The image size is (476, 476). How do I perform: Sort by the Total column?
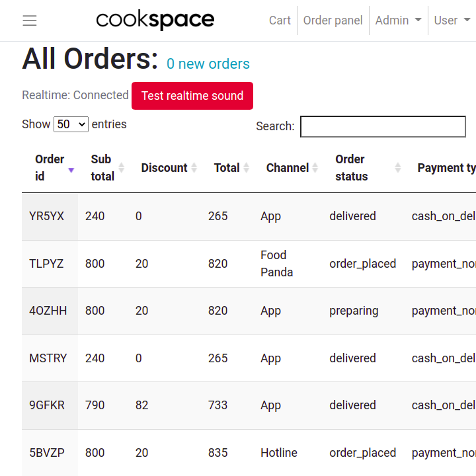(227, 167)
